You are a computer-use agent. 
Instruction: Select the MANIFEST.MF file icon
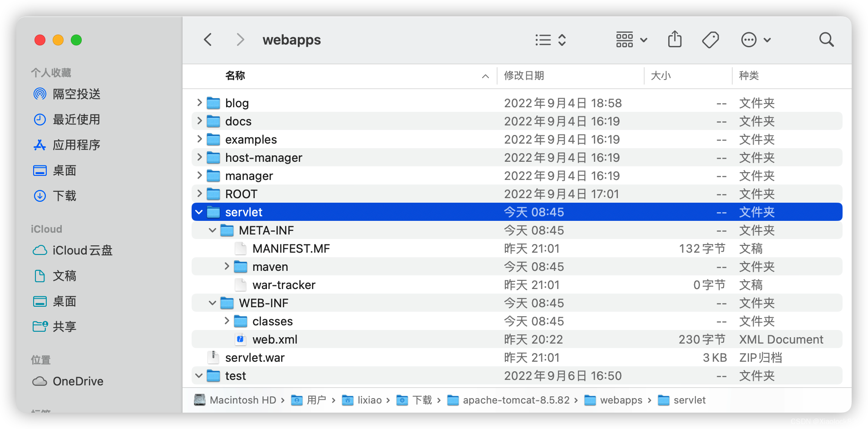pos(241,249)
